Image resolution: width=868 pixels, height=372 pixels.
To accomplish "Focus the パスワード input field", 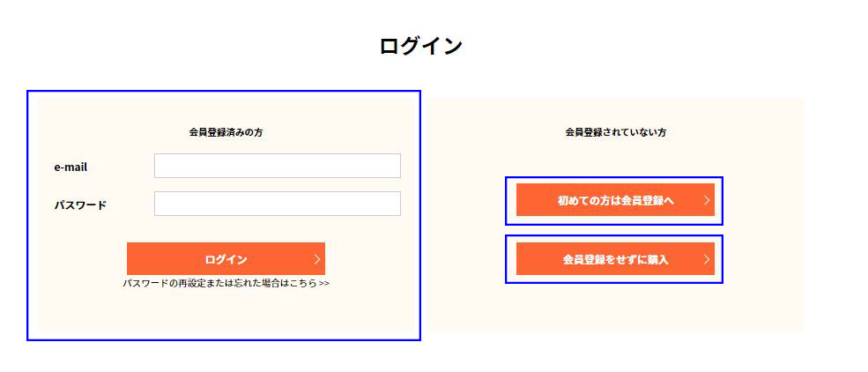I will point(278,203).
